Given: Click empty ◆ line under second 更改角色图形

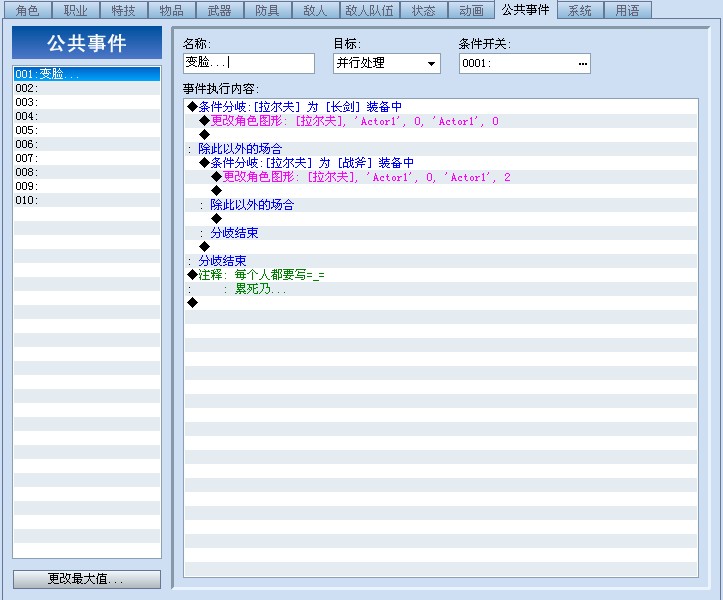Looking at the screenshot, I should tap(441, 191).
